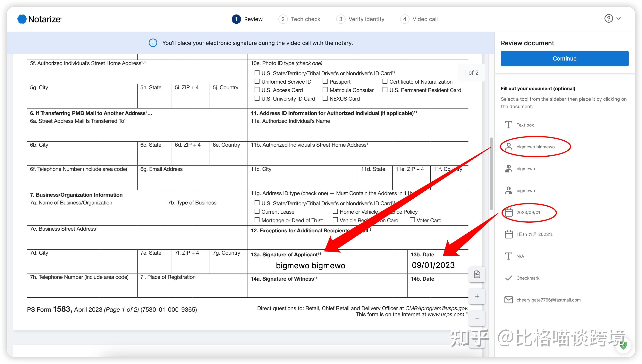
Task: Open the page thumbnail panel icon
Action: [x=477, y=274]
